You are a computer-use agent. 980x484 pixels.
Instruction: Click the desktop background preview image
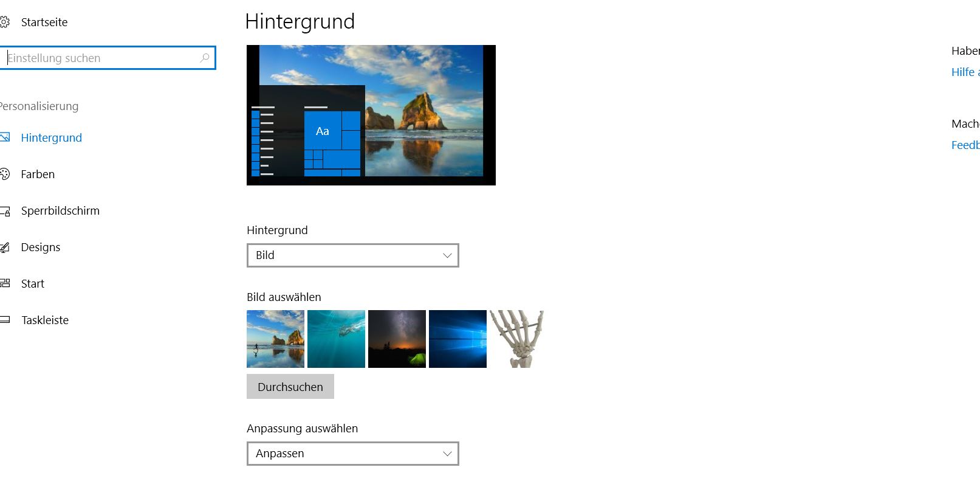coord(371,115)
